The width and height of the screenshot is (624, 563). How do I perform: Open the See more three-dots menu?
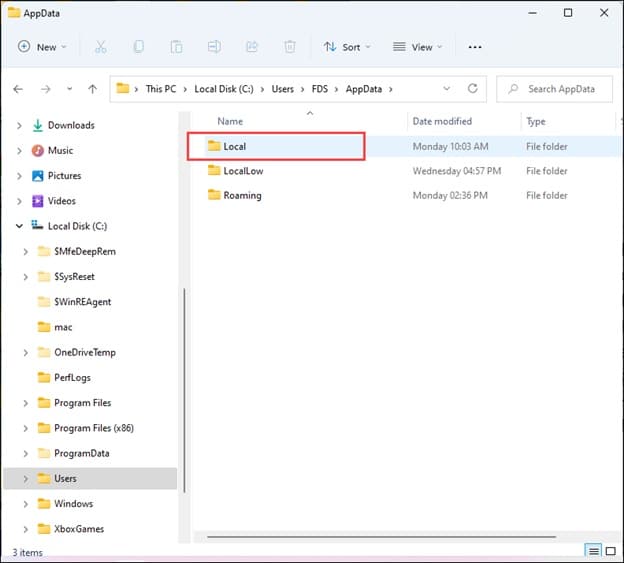[x=475, y=47]
